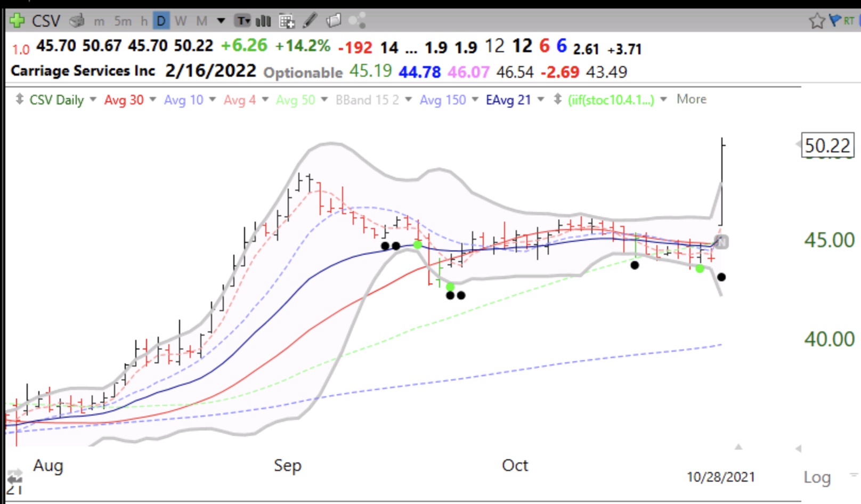Click the add data table icon
The height and width of the screenshot is (504, 861).
point(287,21)
